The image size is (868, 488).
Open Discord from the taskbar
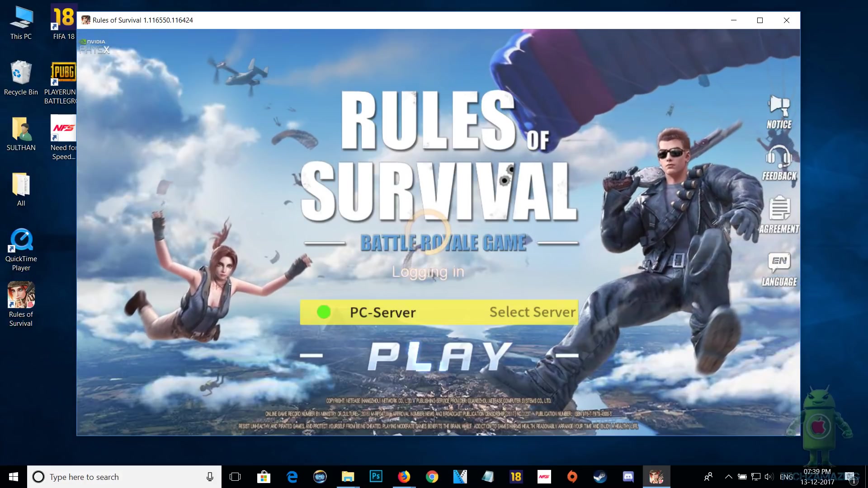[628, 477]
